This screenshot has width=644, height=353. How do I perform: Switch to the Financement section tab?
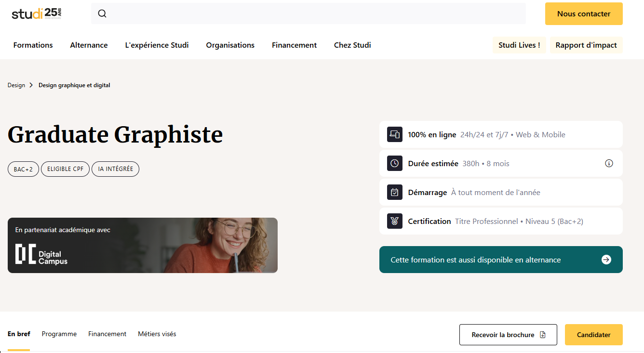click(107, 334)
